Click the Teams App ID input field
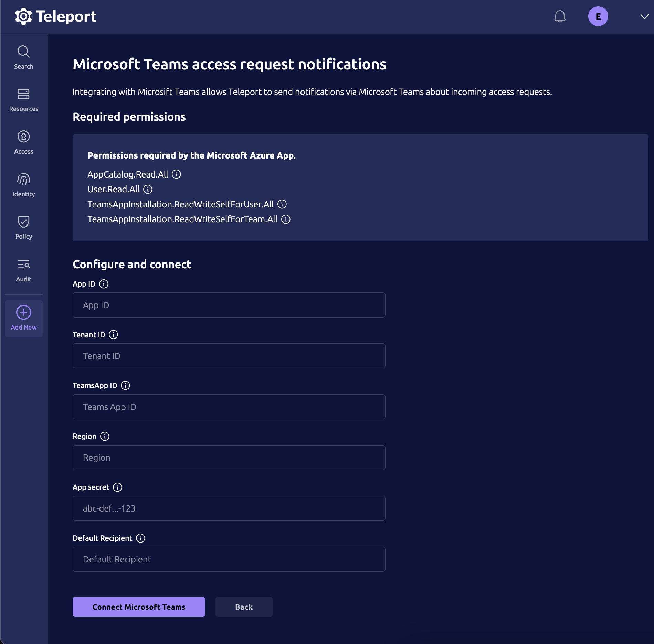 229,407
